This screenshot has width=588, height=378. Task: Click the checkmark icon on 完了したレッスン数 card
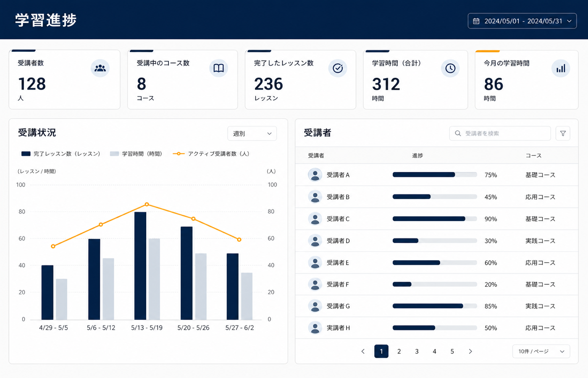(x=338, y=68)
